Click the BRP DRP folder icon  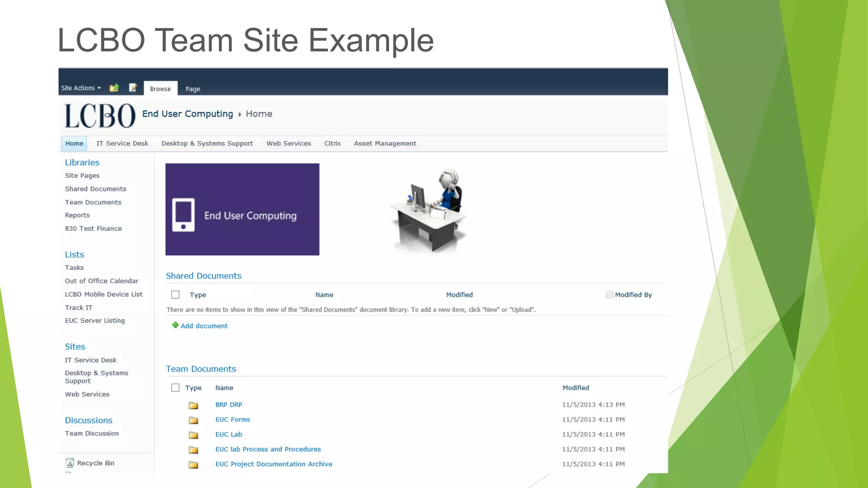193,405
